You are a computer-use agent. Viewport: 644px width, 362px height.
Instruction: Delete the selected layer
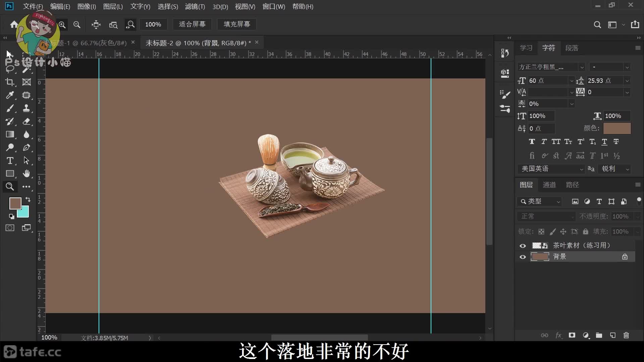click(x=626, y=335)
